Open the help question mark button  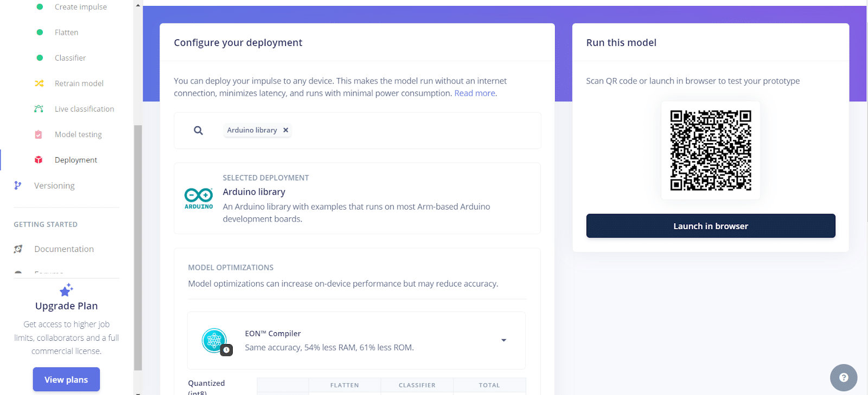pos(843,378)
